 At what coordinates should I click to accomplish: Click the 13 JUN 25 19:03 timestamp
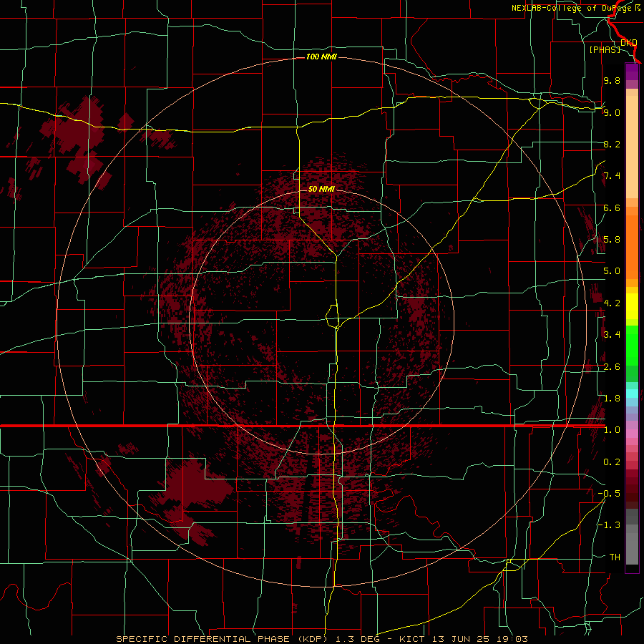click(x=479, y=639)
